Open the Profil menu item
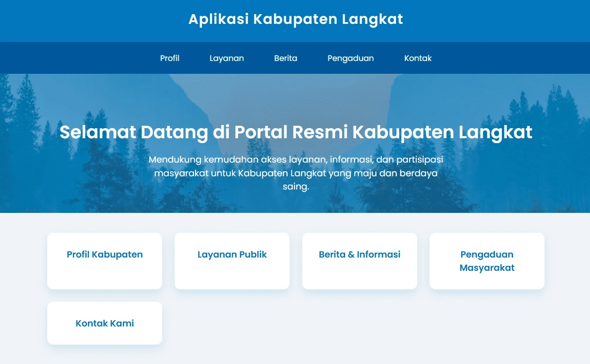The image size is (590, 364). (x=170, y=58)
